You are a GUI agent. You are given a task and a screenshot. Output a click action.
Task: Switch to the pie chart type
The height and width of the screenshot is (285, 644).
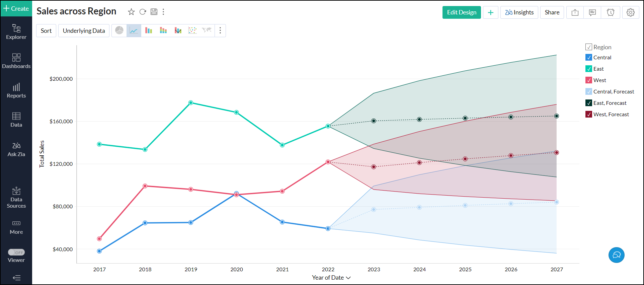click(119, 30)
